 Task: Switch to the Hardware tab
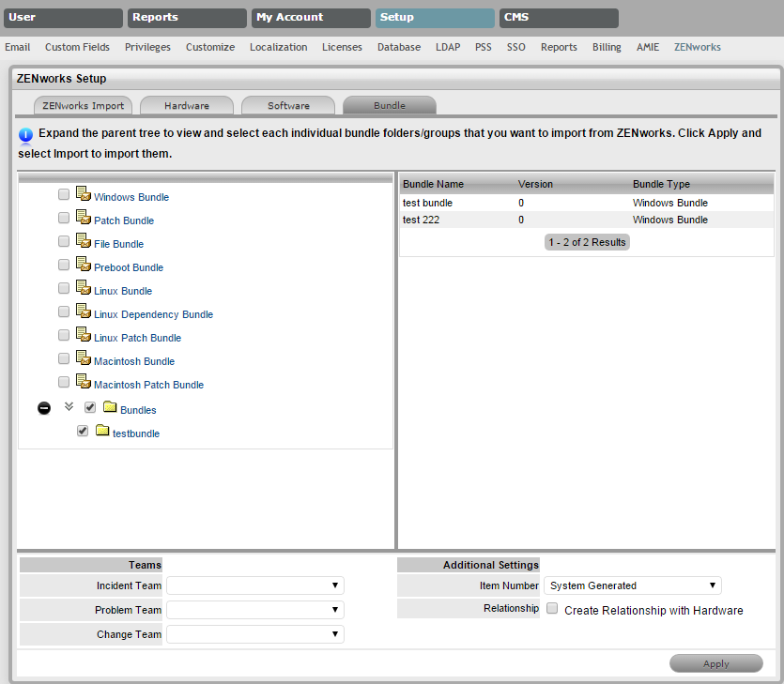pos(187,105)
